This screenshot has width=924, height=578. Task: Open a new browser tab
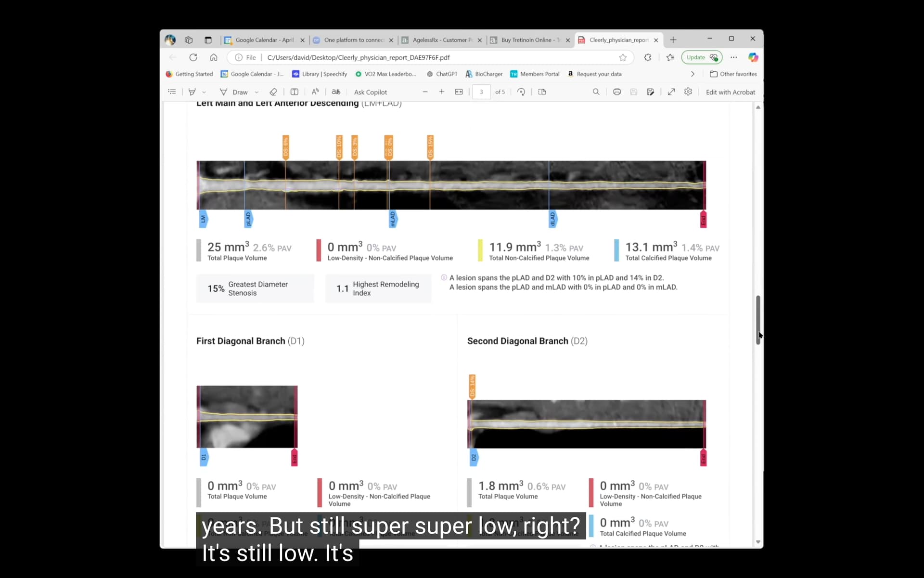point(673,40)
